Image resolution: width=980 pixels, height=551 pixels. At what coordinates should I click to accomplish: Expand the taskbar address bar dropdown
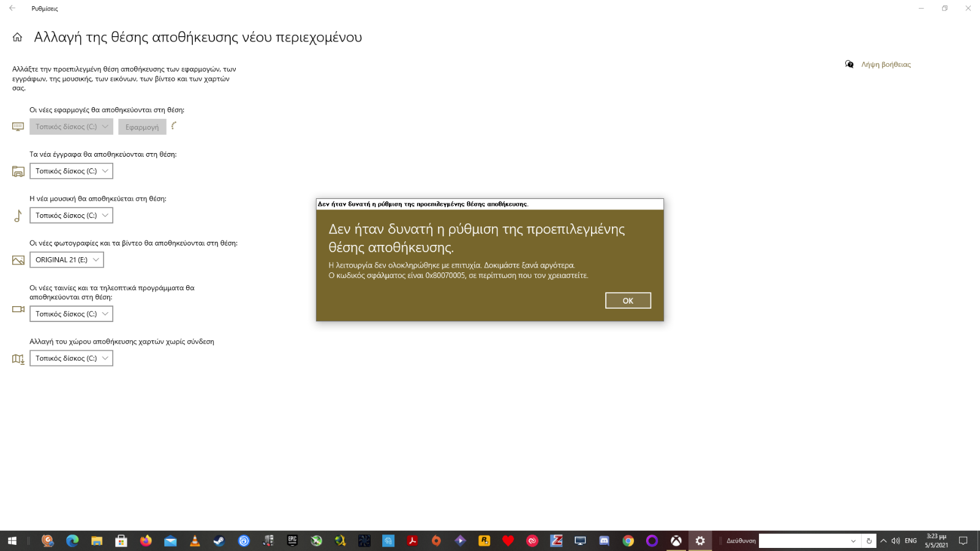[853, 541]
